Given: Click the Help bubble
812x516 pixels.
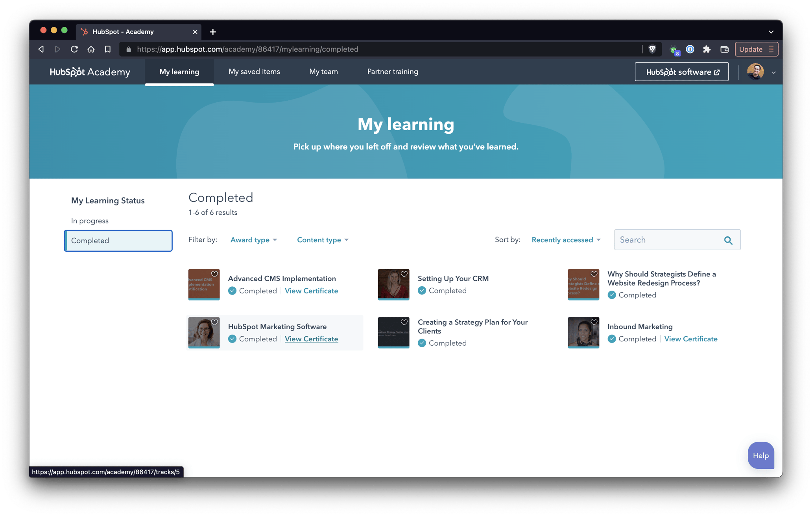Looking at the screenshot, I should point(760,455).
